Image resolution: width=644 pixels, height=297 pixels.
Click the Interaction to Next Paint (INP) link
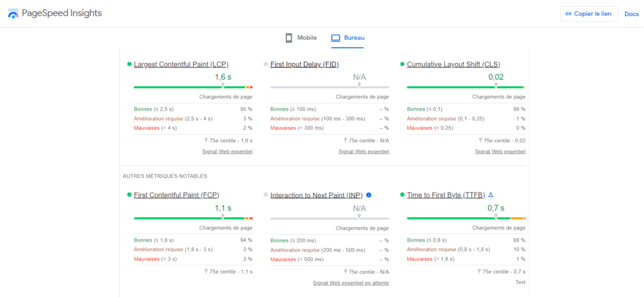316,195
